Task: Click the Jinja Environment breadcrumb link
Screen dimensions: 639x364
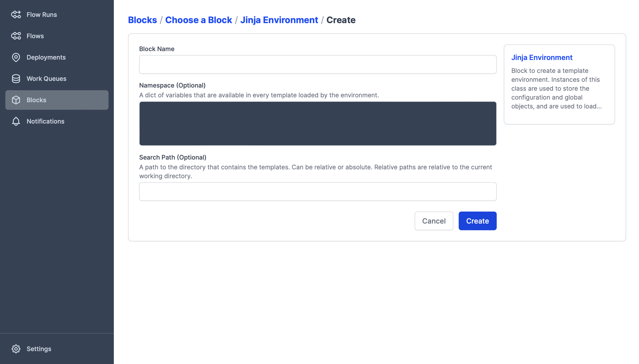Action: click(279, 20)
